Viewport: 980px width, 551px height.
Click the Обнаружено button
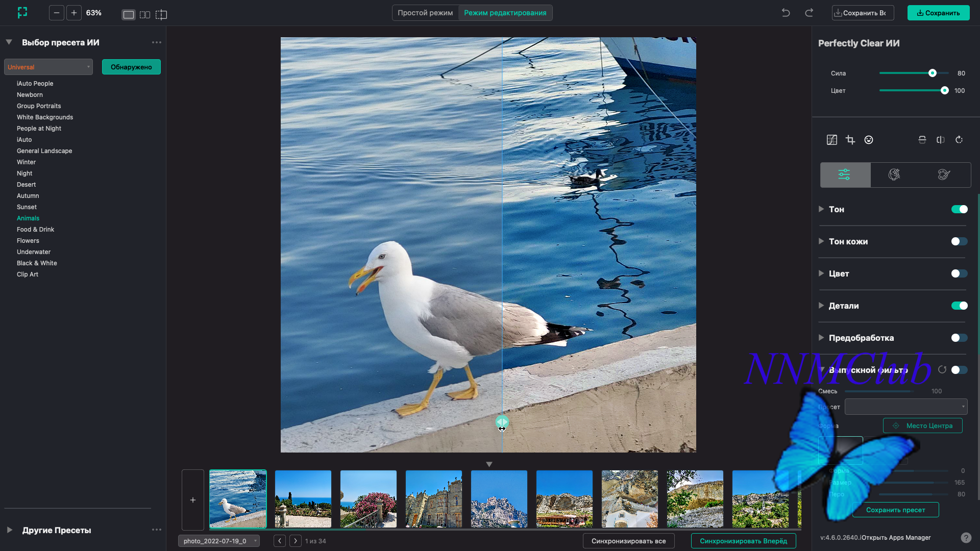coord(131,67)
